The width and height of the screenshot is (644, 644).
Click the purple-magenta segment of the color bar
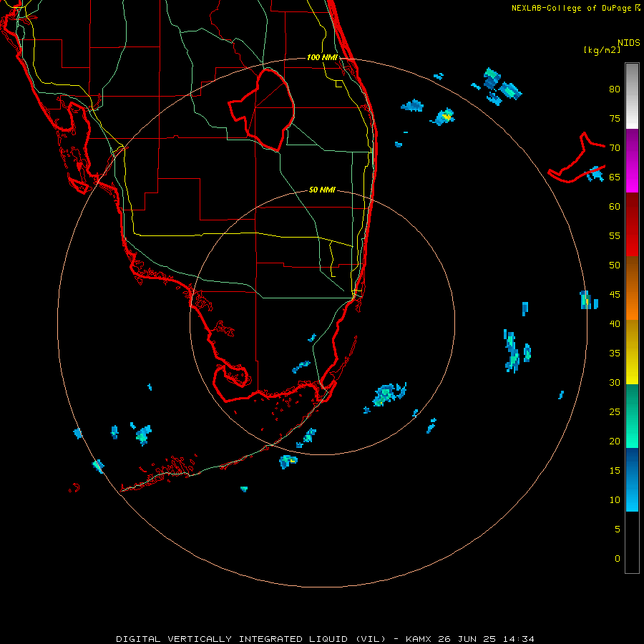tap(632, 160)
